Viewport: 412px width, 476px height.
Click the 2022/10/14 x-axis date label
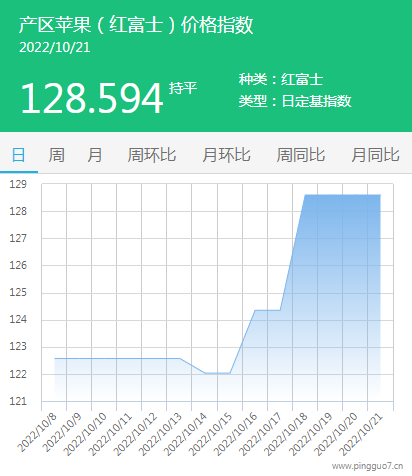(x=185, y=434)
